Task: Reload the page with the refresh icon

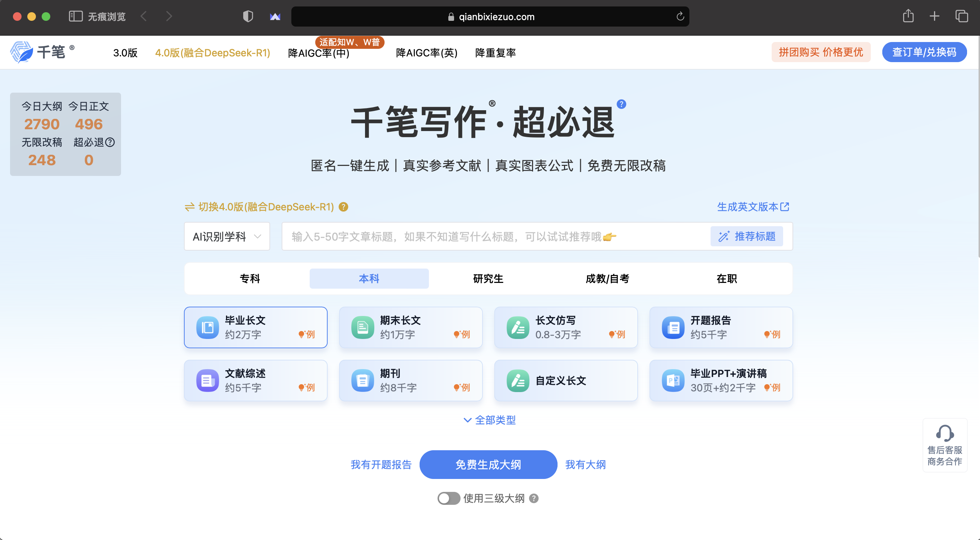Action: coord(680,17)
